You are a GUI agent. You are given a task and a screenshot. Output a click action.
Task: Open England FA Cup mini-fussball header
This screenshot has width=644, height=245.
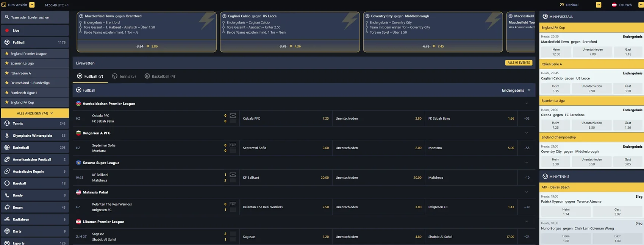[x=591, y=28]
